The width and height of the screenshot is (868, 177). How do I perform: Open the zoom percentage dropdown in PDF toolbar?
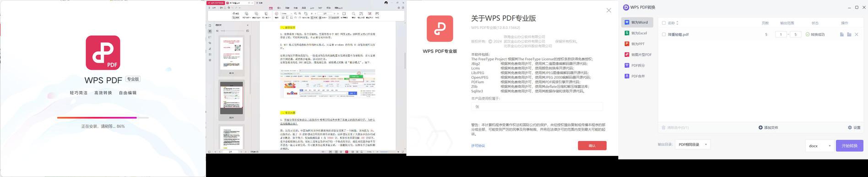click(x=287, y=14)
